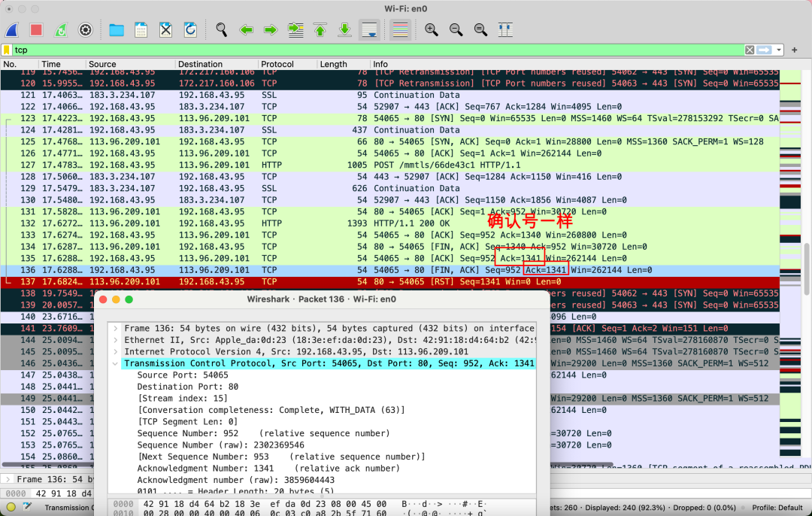Select packet 125 SYN, ACK row
Screen dimensions: 812x516
point(390,142)
